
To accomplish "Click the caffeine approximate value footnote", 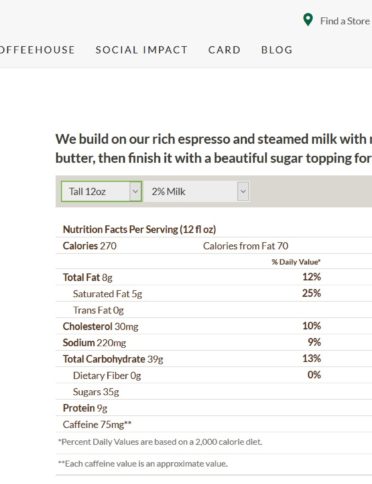I will coord(143,464).
